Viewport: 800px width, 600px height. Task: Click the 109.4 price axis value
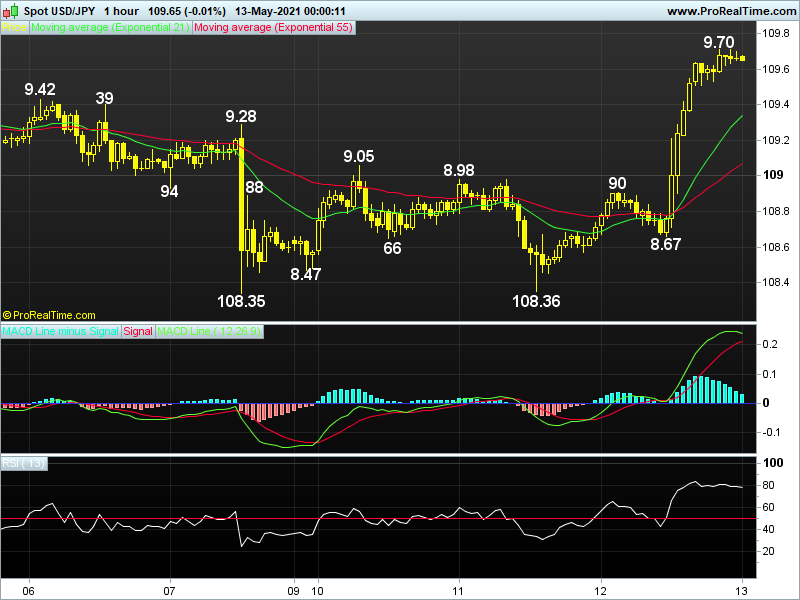coord(776,105)
